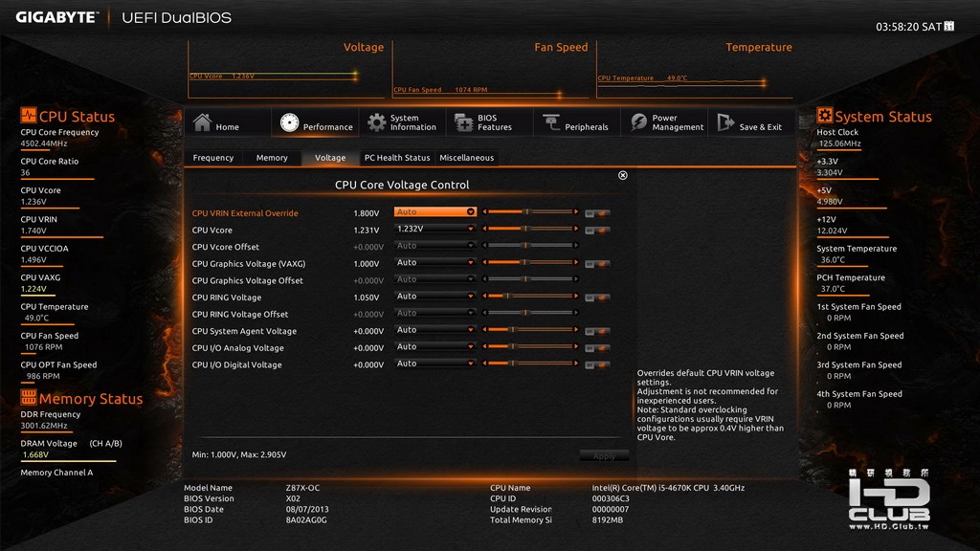Click the clock reading 03:58:20 SAT
Viewport: 980px width, 551px height.
[x=909, y=26]
